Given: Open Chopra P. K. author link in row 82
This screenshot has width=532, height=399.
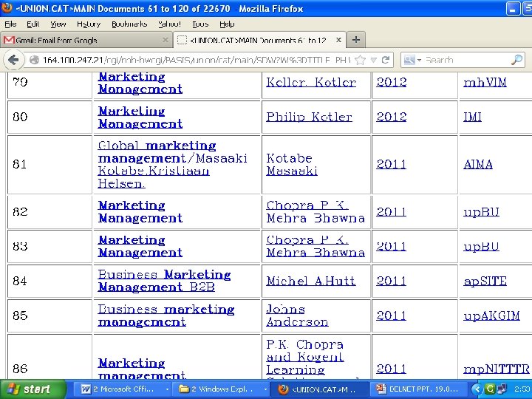Looking at the screenshot, I should click(x=316, y=212).
